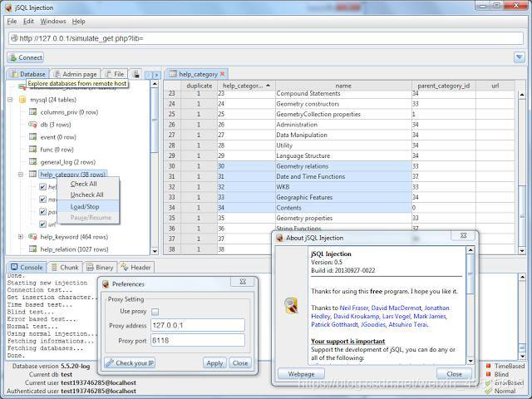Uncheck the second help_category column checkbox
This screenshot has width=532, height=399.
point(42,199)
